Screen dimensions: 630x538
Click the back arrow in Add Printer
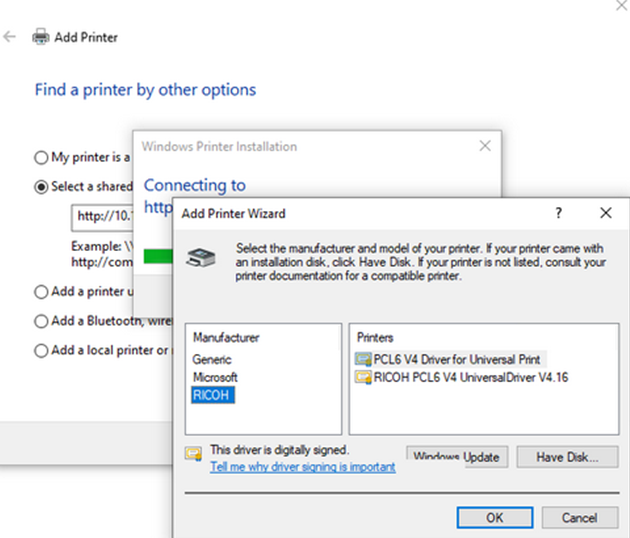(x=10, y=37)
